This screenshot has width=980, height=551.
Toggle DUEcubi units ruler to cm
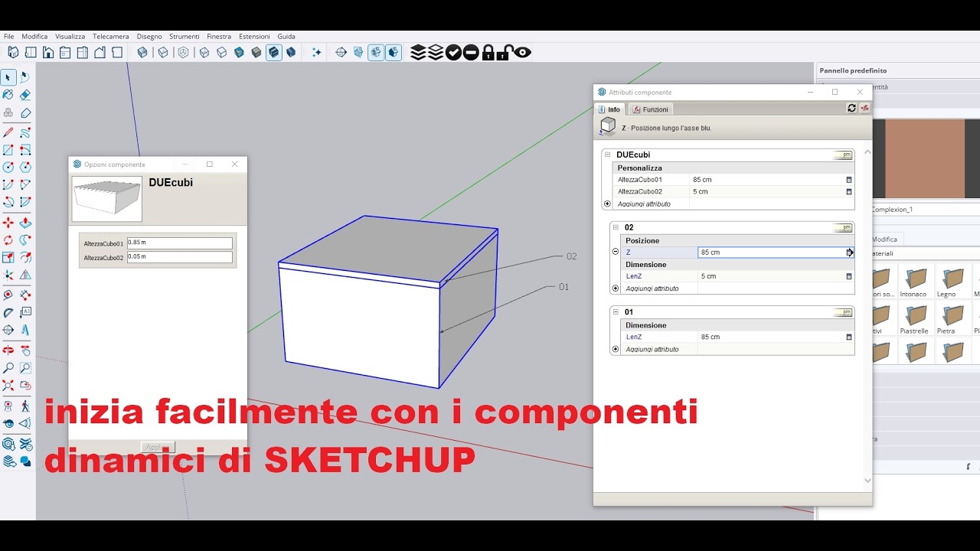(x=843, y=155)
